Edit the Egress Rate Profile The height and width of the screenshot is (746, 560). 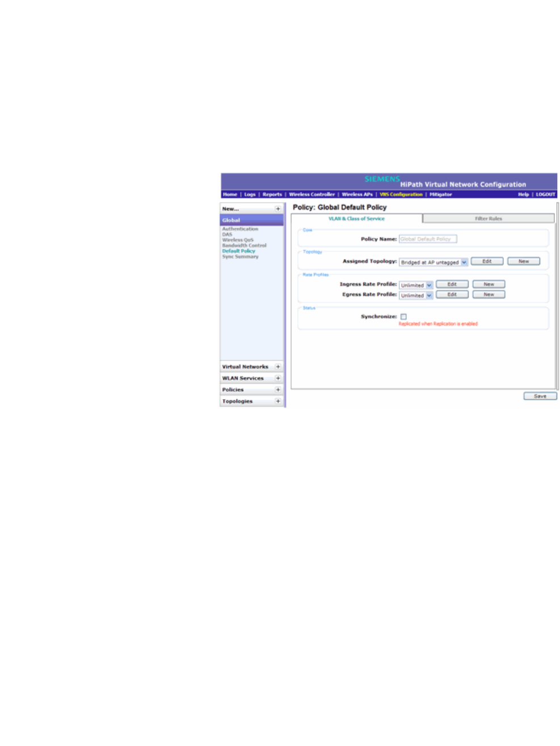point(452,295)
